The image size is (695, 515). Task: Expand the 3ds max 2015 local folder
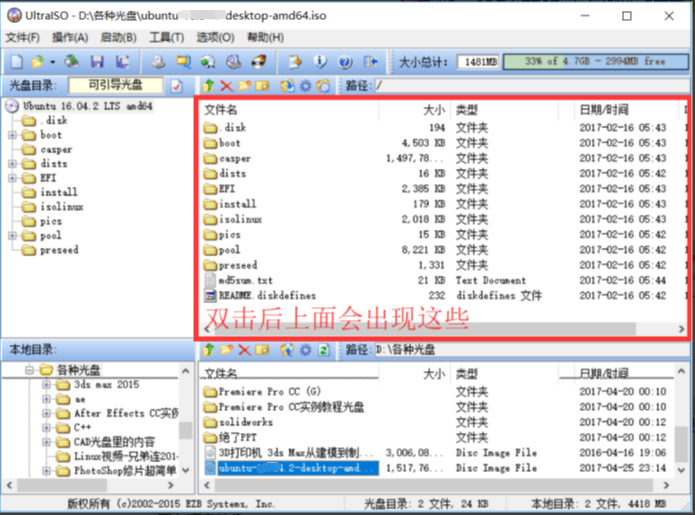(46, 384)
